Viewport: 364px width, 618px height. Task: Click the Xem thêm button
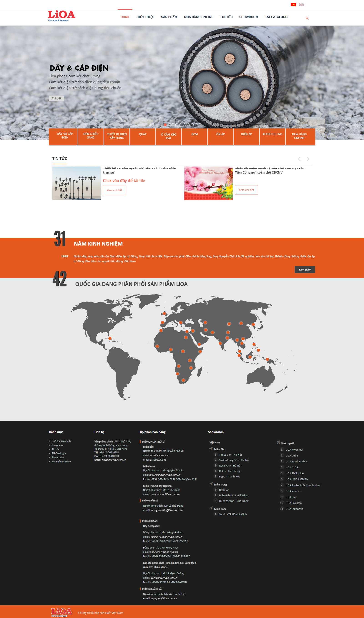[305, 270]
